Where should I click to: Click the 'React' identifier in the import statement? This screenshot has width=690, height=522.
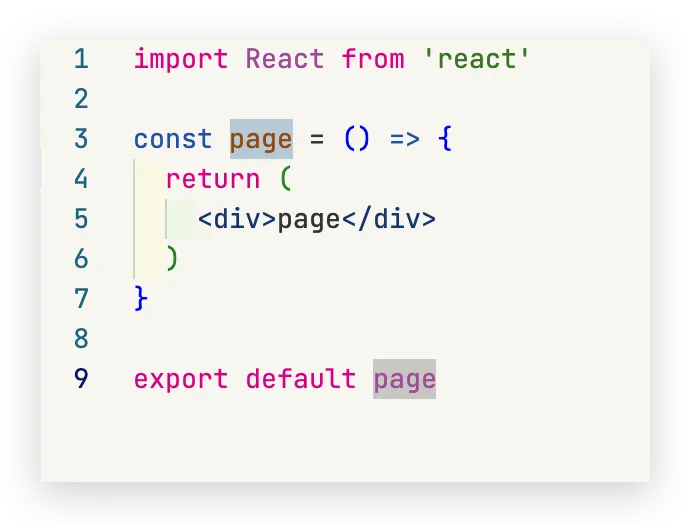pyautogui.click(x=285, y=59)
